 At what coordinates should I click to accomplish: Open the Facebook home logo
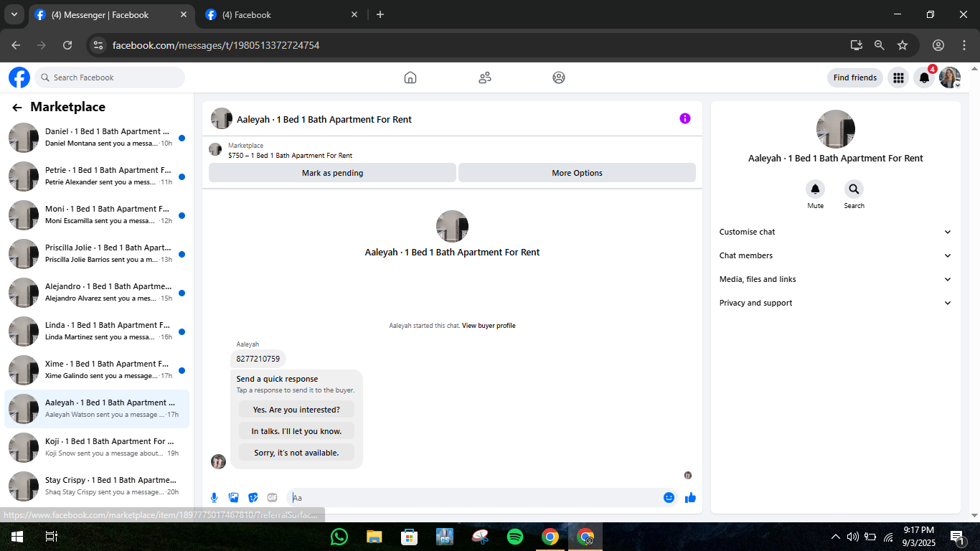[19, 77]
